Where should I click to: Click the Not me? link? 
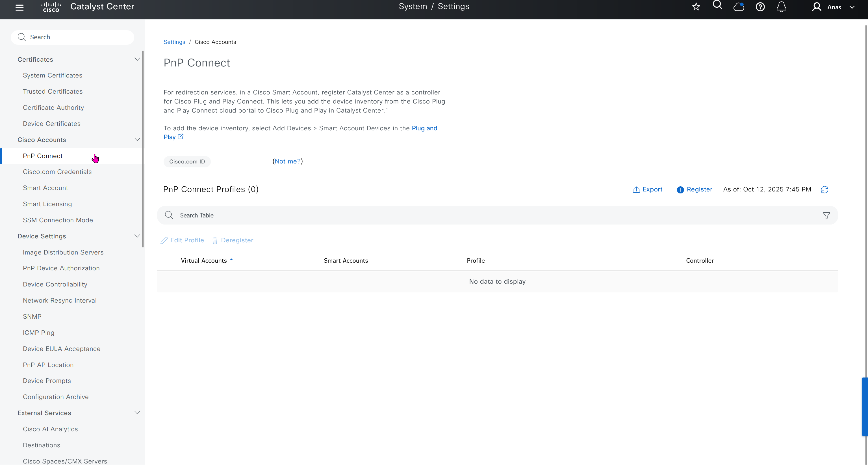click(287, 161)
